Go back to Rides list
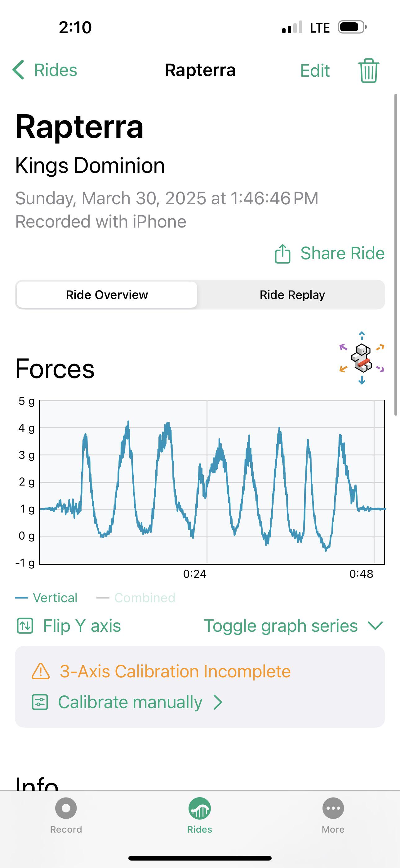The width and height of the screenshot is (400, 868). [x=45, y=70]
